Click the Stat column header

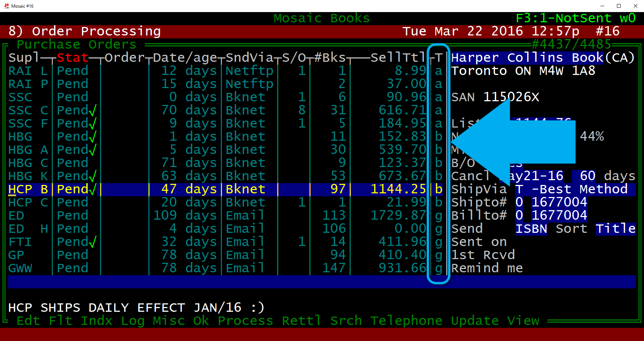(x=72, y=58)
